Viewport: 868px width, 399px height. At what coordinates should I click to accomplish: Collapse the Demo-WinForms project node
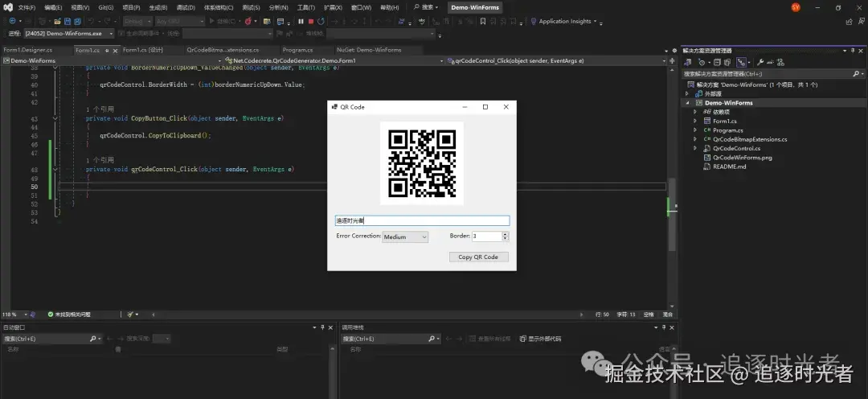click(688, 103)
